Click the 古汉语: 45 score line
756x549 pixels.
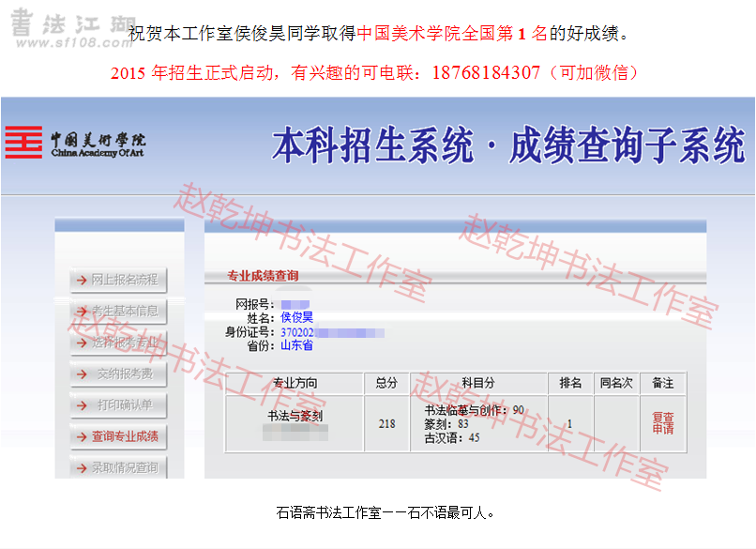(x=452, y=437)
